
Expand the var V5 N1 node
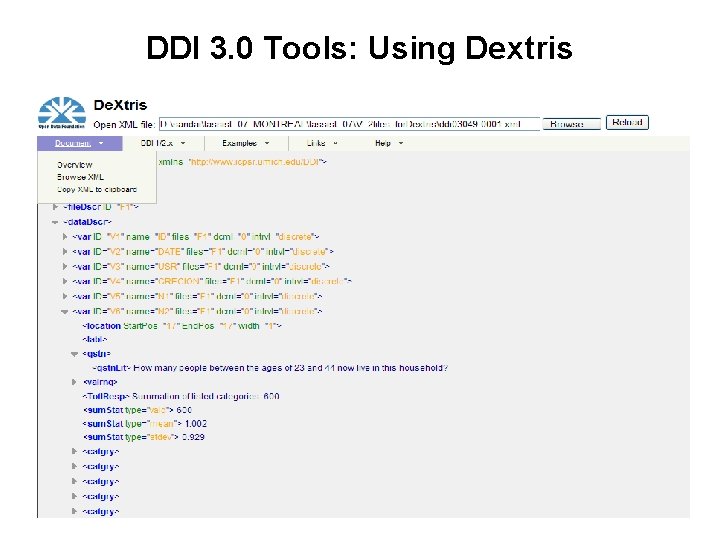tap(65, 296)
